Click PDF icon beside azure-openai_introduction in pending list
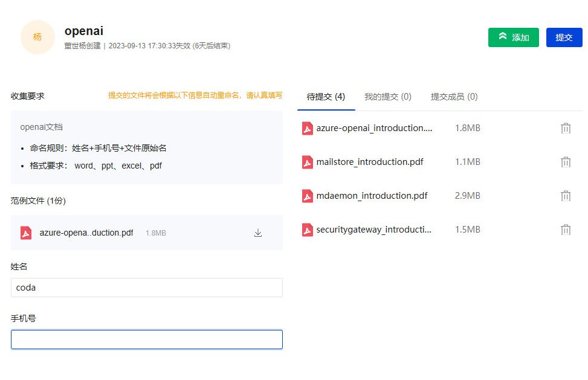Viewport: 588px width, 380px height. 308,128
